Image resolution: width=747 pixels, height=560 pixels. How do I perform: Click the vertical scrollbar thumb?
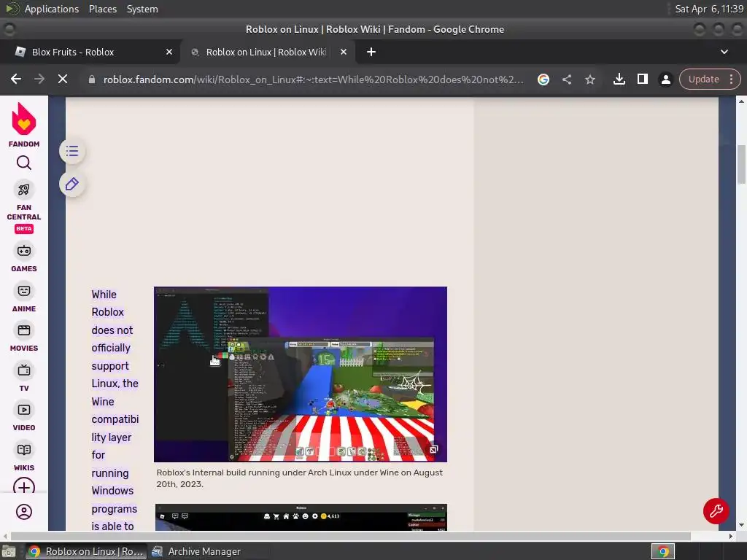[x=741, y=164]
